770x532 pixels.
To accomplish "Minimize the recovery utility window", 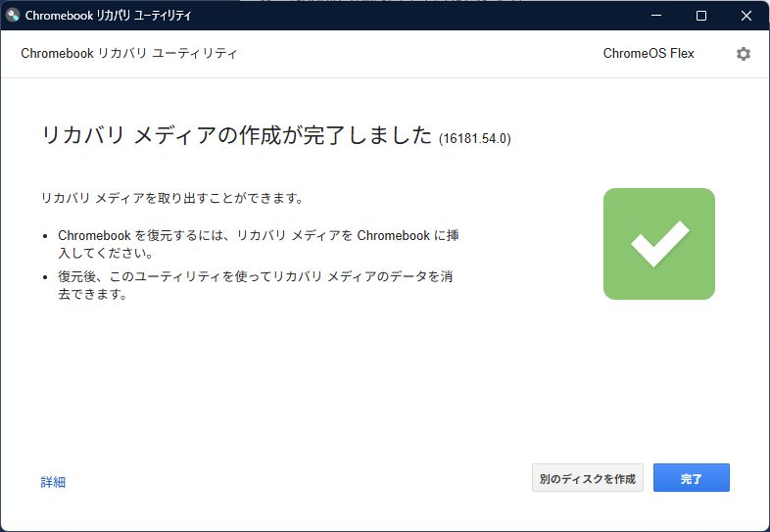I will point(656,16).
